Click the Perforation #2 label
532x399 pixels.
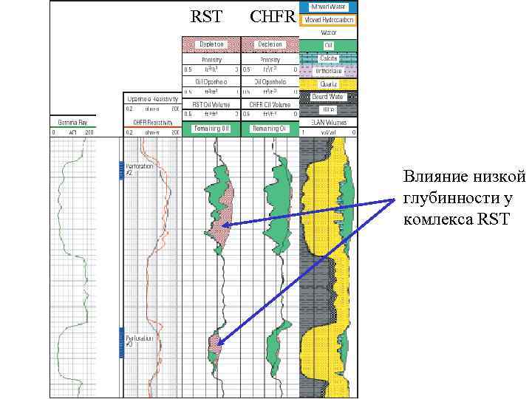tap(139, 170)
